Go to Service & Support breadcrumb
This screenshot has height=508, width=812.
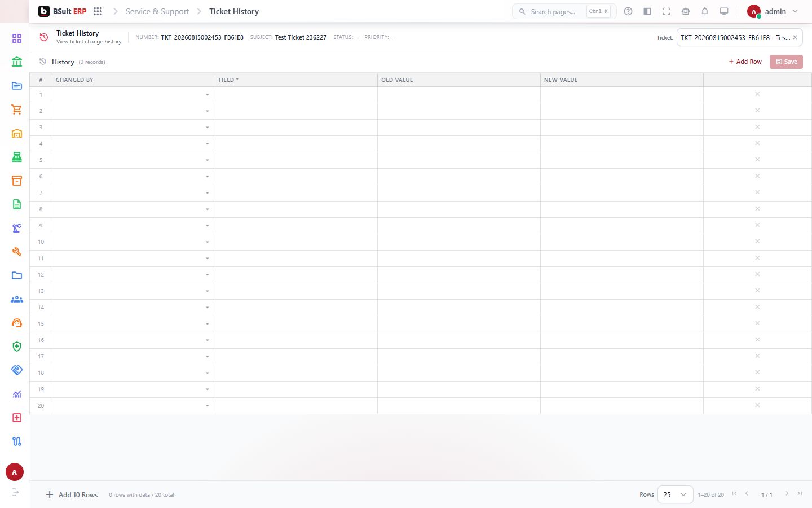pos(157,11)
